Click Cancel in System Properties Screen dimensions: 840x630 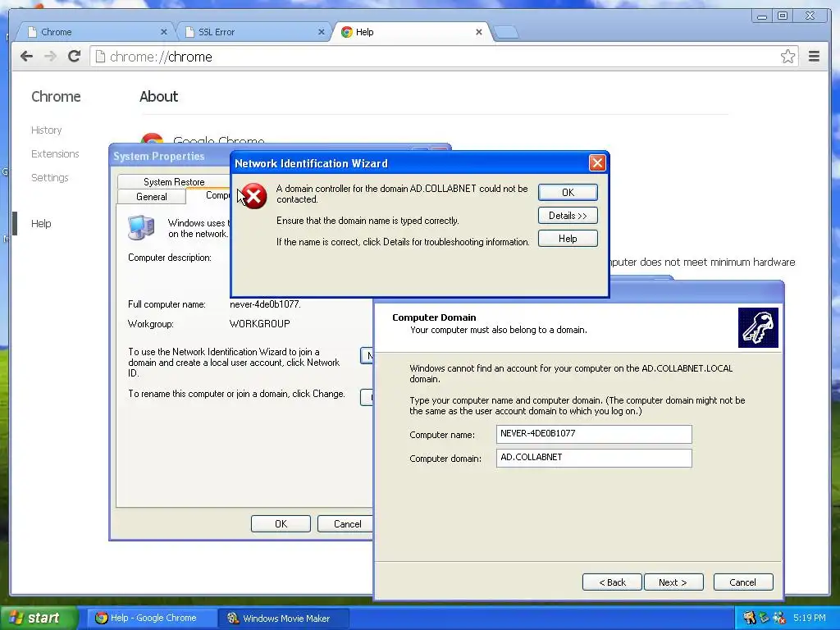point(347,524)
